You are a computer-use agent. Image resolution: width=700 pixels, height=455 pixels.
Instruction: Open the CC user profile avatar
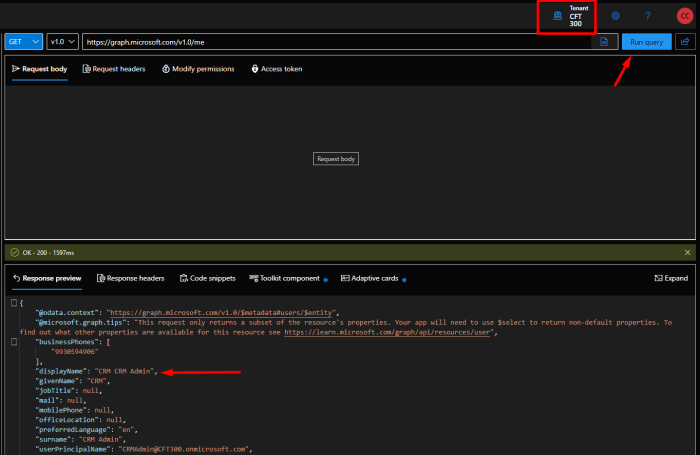click(x=683, y=16)
